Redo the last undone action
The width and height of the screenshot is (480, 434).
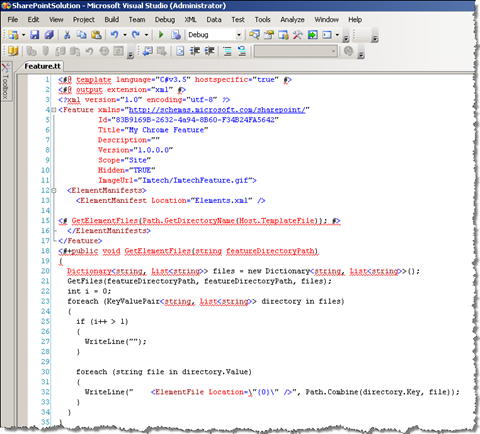[x=136, y=35]
